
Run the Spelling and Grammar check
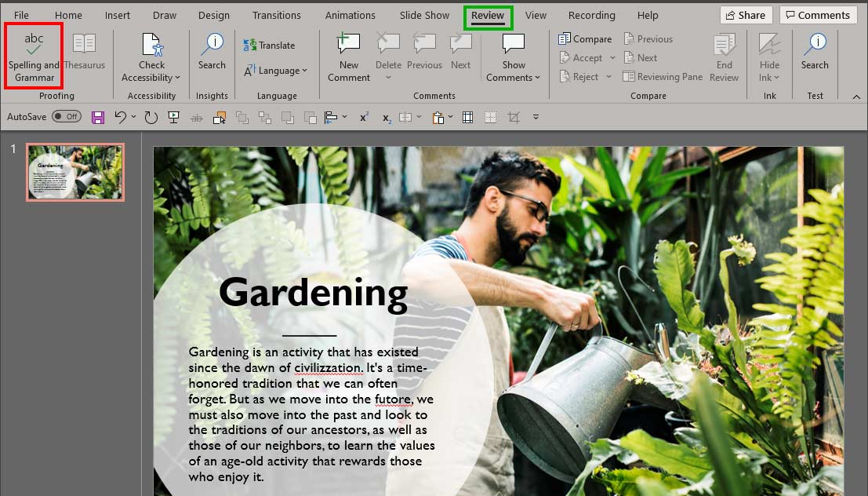pos(33,55)
